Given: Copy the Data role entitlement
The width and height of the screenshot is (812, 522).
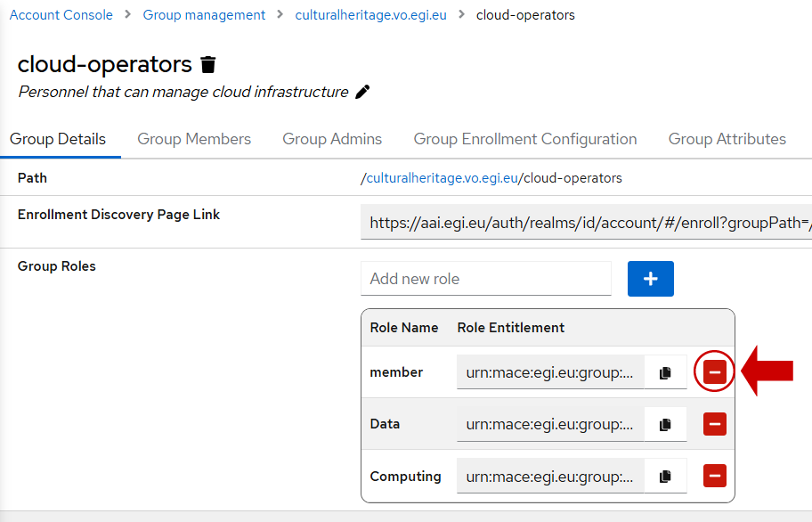Looking at the screenshot, I should (x=665, y=424).
